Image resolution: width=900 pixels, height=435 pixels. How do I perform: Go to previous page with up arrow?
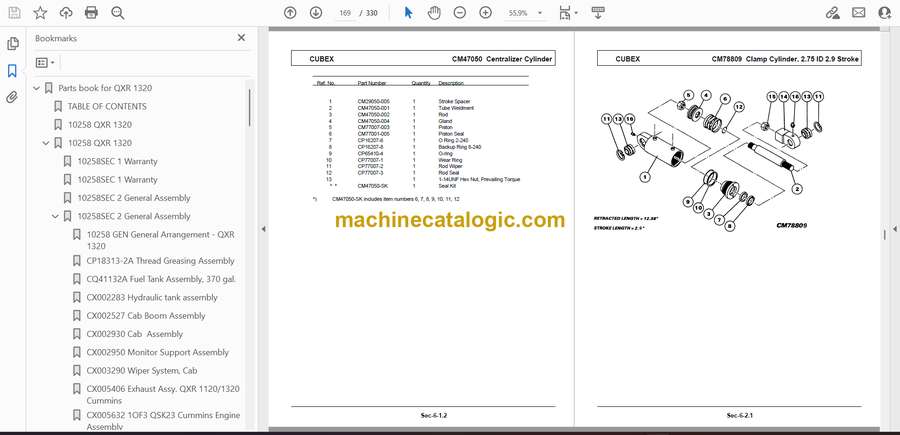(x=290, y=13)
